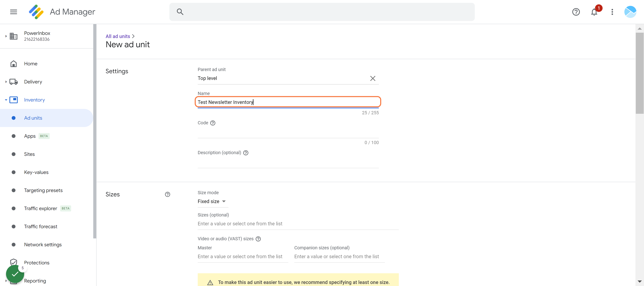Screen dimensions: 644x286
Task: Click the search magnifier icon
Action: (180, 12)
